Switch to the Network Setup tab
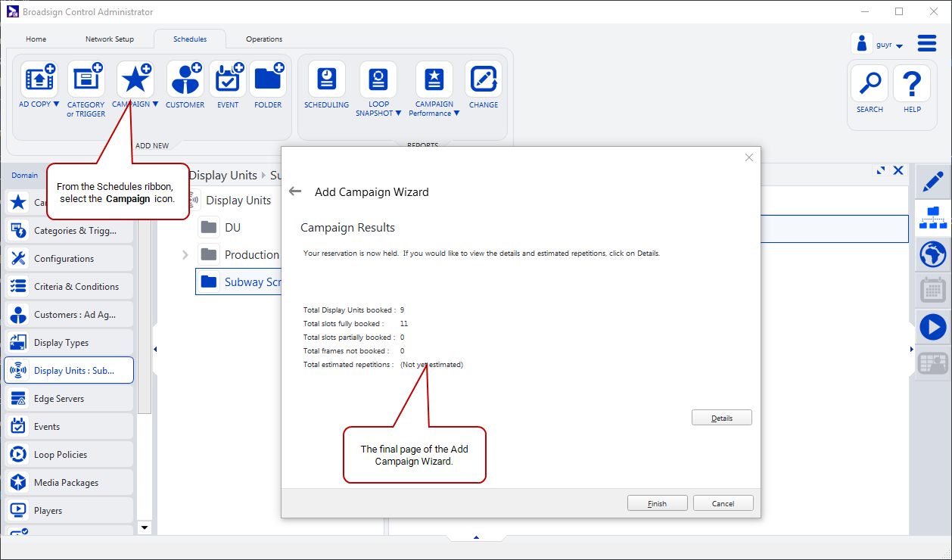Viewport: 952px width, 560px height. point(110,39)
